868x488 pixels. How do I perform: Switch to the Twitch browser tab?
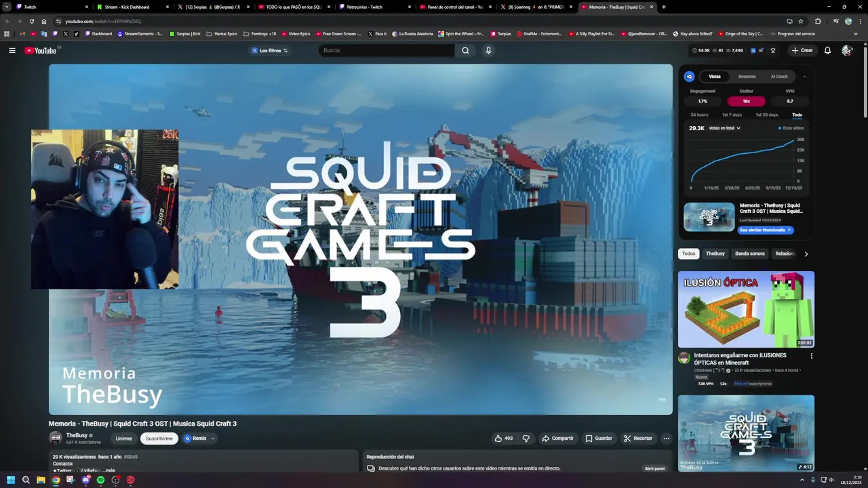(52, 7)
